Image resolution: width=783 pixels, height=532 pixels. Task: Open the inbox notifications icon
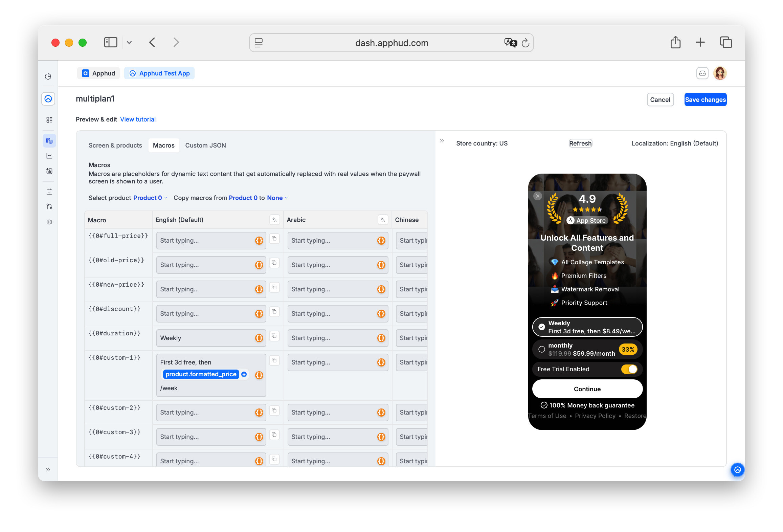pyautogui.click(x=702, y=73)
